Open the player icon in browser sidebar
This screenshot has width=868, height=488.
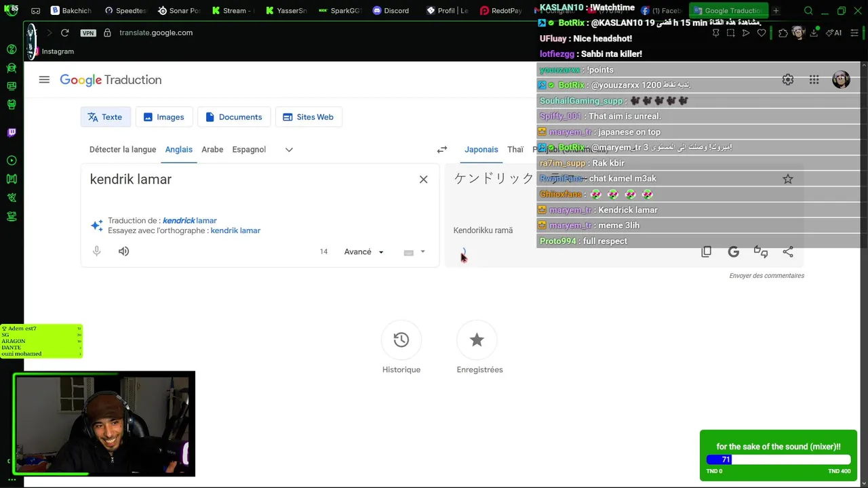tap(11, 161)
